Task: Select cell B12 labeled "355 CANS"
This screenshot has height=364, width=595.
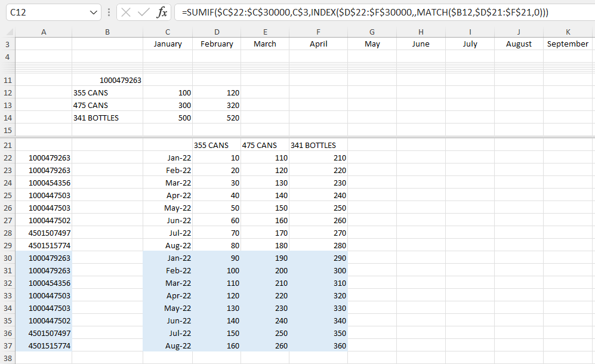Action: [x=107, y=92]
